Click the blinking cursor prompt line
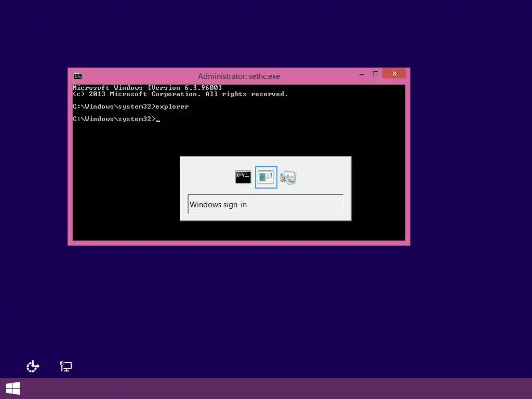Screen dimensions: 532x399 click(x=116, y=119)
